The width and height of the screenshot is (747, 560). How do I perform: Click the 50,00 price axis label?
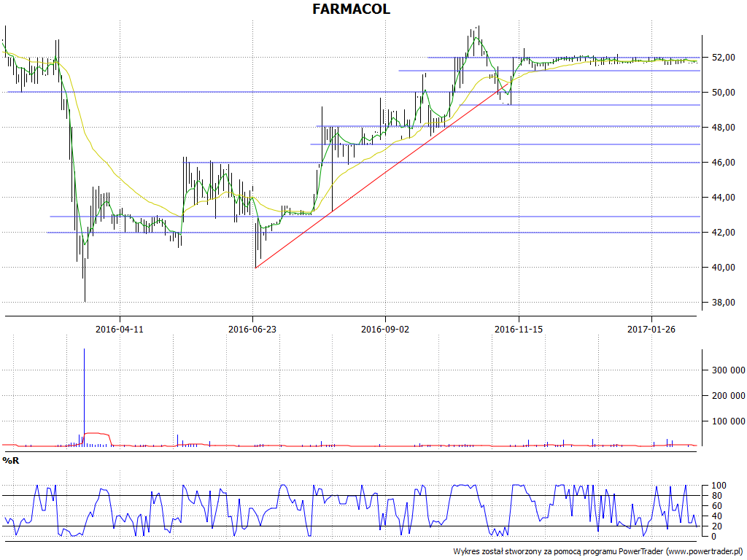(x=723, y=93)
